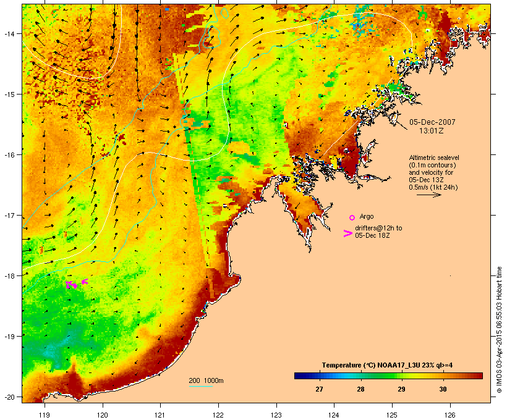
Task: Click the '13:01Z' time label
Action: pos(432,131)
